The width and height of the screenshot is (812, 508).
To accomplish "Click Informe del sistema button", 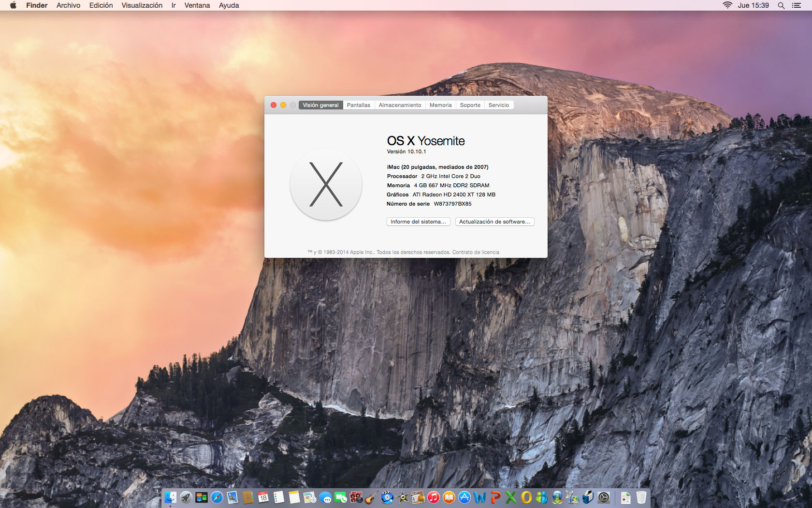I will coord(419,222).
